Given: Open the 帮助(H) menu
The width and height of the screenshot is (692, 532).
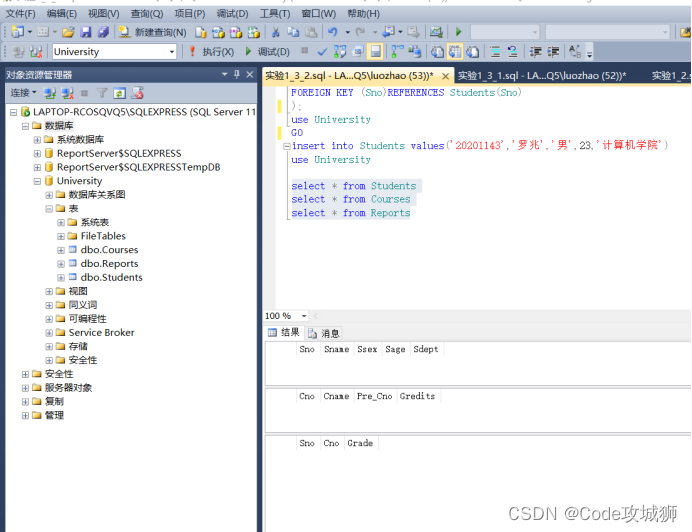Looking at the screenshot, I should tap(363, 14).
